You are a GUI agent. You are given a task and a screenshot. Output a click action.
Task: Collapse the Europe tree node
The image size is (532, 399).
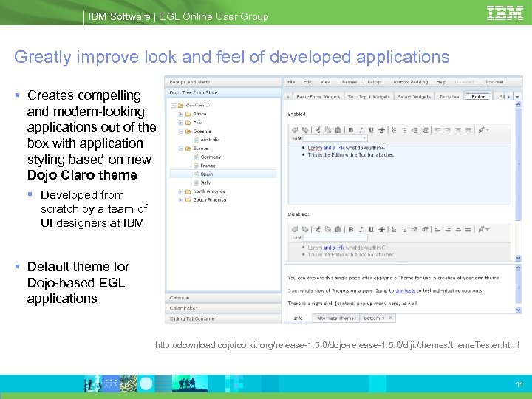[x=180, y=149]
